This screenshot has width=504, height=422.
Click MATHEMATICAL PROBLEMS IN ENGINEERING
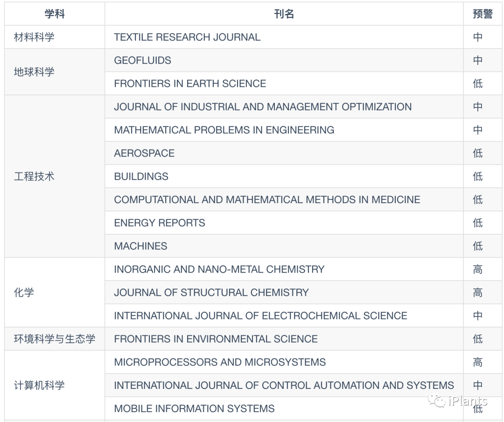224,130
